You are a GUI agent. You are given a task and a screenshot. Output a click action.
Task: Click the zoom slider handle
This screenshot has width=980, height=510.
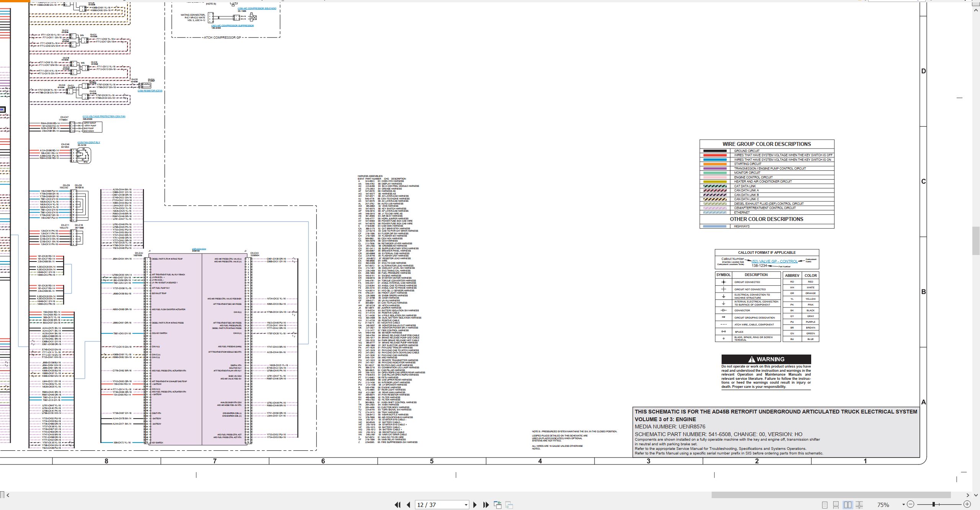(934, 504)
